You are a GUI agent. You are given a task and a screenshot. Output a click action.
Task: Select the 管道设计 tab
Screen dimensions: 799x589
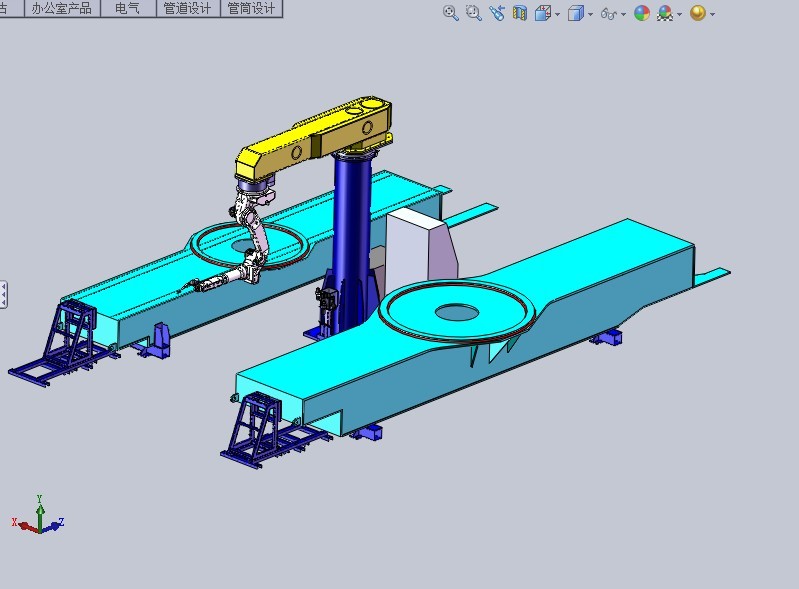(187, 8)
